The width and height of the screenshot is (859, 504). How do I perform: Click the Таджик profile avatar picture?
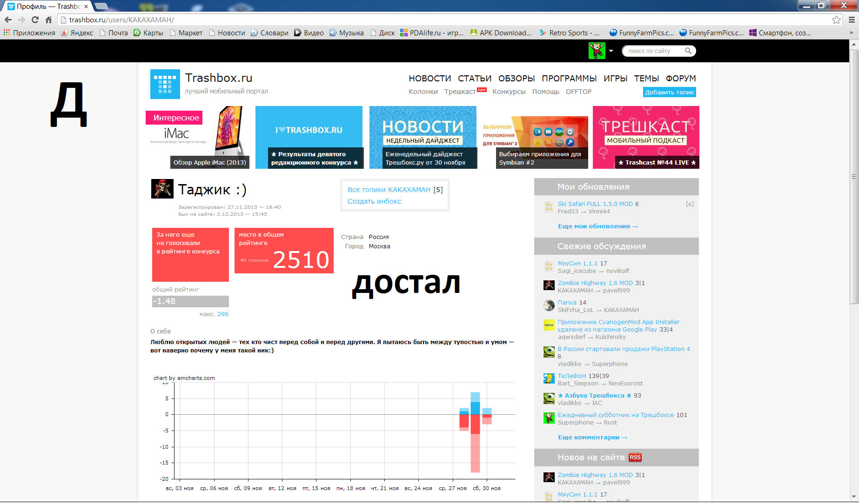[162, 189]
